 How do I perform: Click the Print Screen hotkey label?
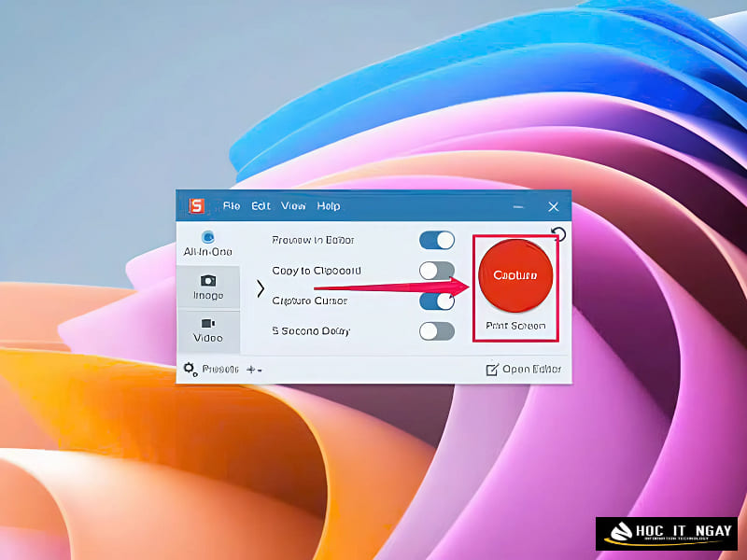(x=515, y=326)
